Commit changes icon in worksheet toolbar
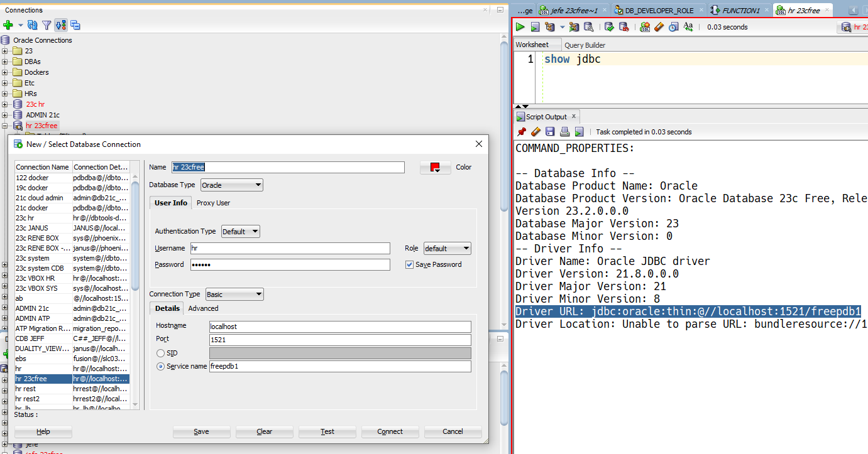Viewport: 868px width, 454px height. [x=609, y=27]
